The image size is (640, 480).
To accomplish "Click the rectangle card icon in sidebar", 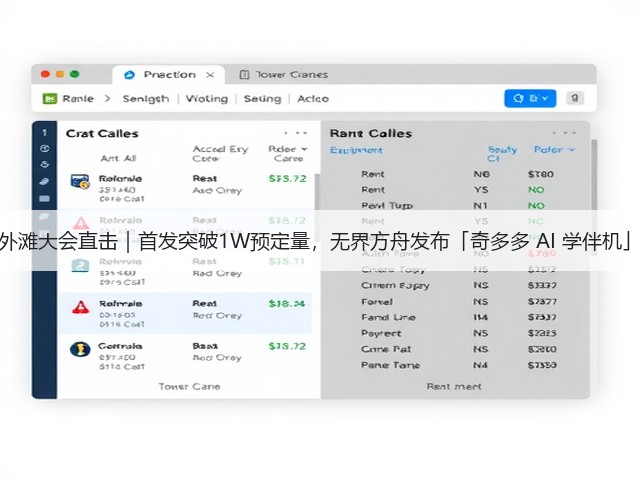I will coord(44,199).
